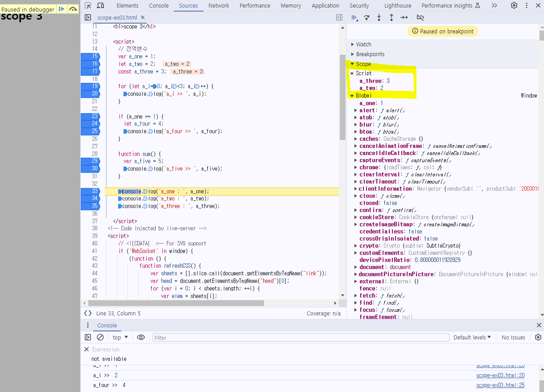
Task: Collapse the Script scope group
Action: 352,73
